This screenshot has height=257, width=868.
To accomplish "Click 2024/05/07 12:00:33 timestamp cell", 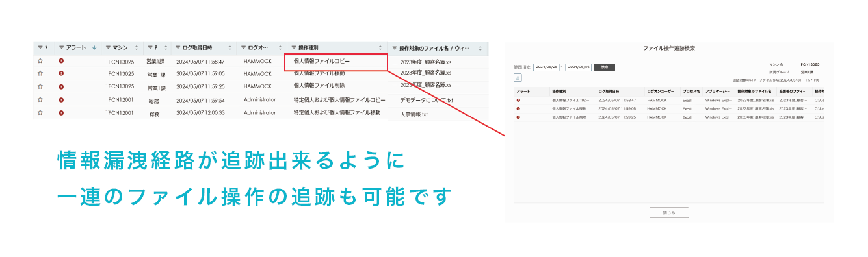I will point(200,112).
